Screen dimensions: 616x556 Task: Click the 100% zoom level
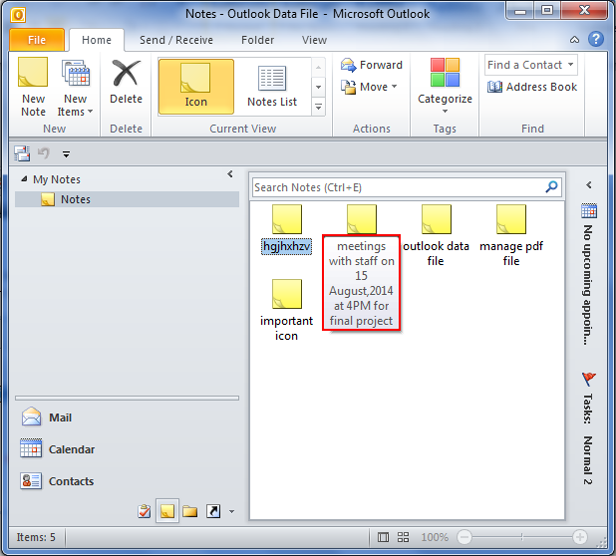434,537
